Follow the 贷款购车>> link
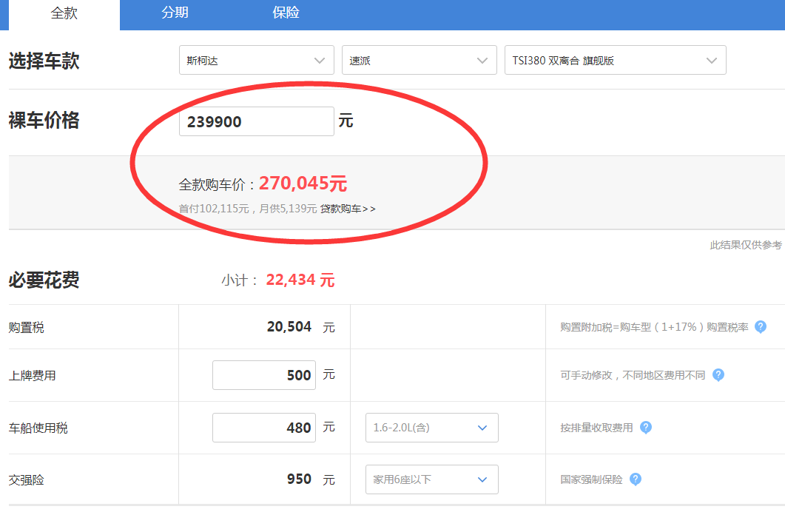This screenshot has height=532, width=785. point(348,209)
